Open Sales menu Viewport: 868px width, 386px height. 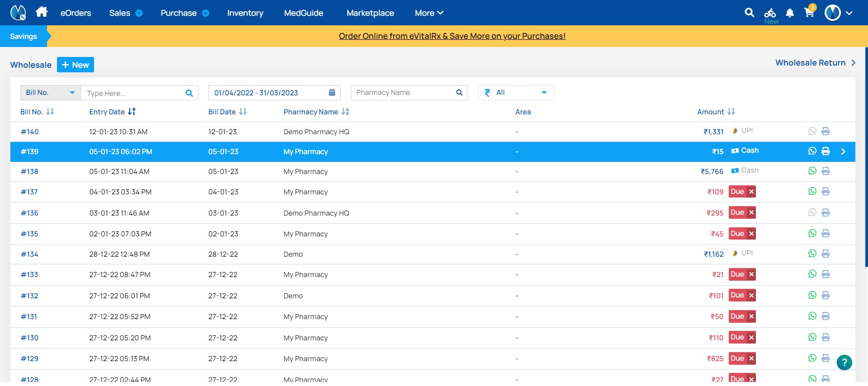pos(120,13)
